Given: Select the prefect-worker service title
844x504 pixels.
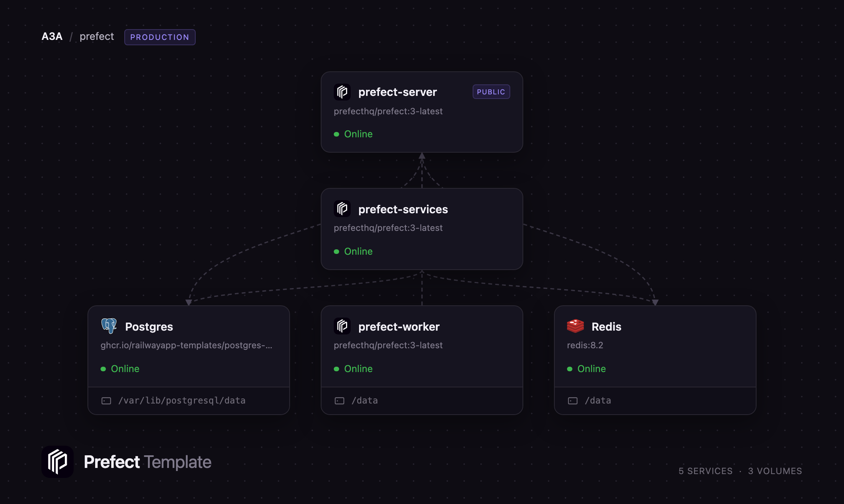Looking at the screenshot, I should coord(399,327).
